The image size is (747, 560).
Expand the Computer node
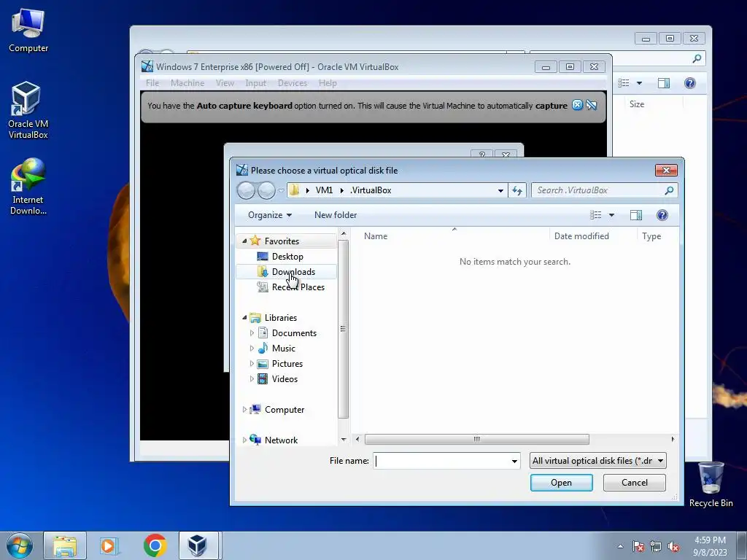(244, 409)
